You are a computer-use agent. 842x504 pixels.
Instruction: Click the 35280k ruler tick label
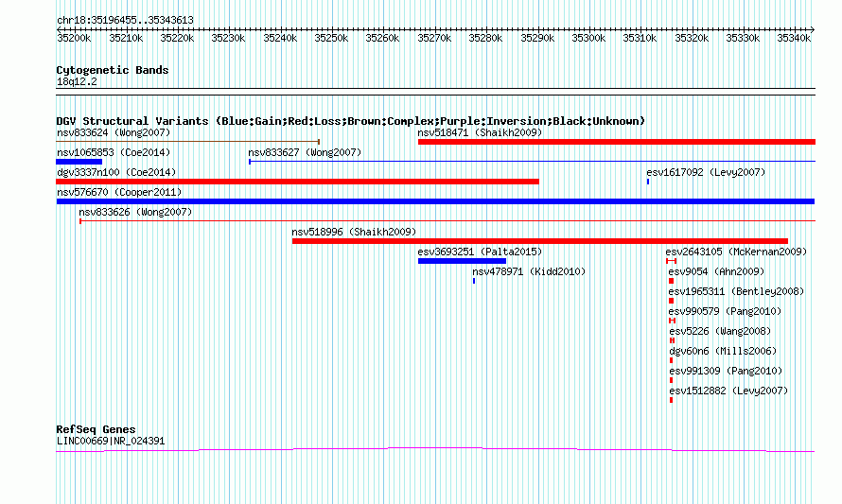[x=485, y=38]
